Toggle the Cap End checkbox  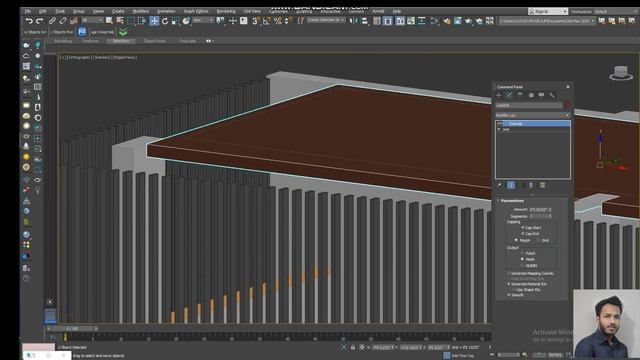pyautogui.click(x=522, y=233)
